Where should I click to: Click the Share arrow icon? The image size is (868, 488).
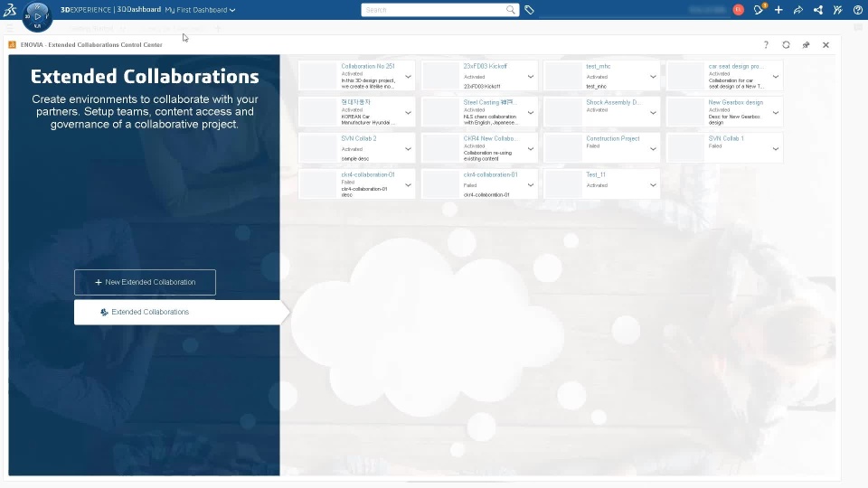pyautogui.click(x=798, y=9)
